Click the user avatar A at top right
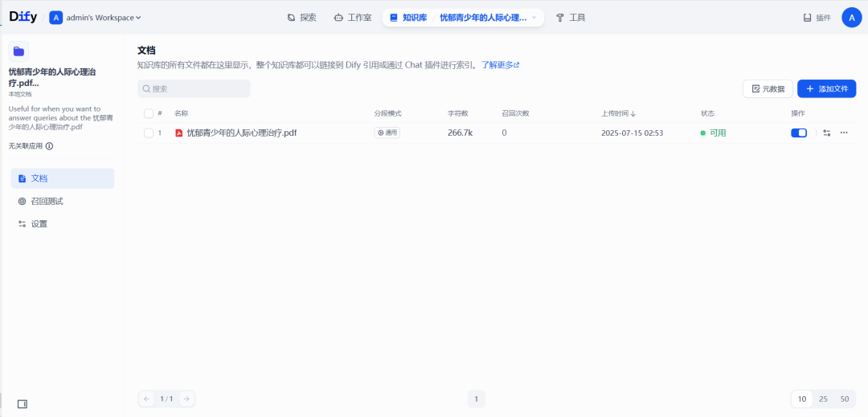868x417 pixels. point(851,17)
